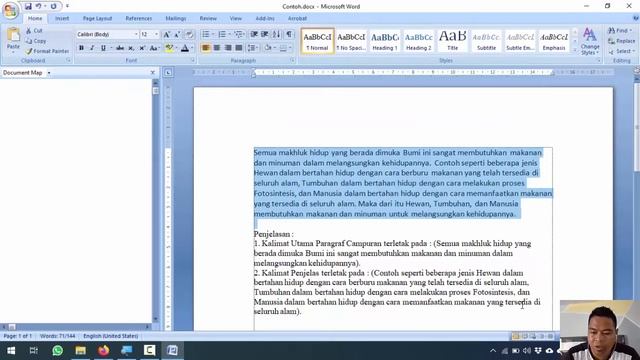Align text to the left
This screenshot has height=360, width=640.
pos(206,48)
